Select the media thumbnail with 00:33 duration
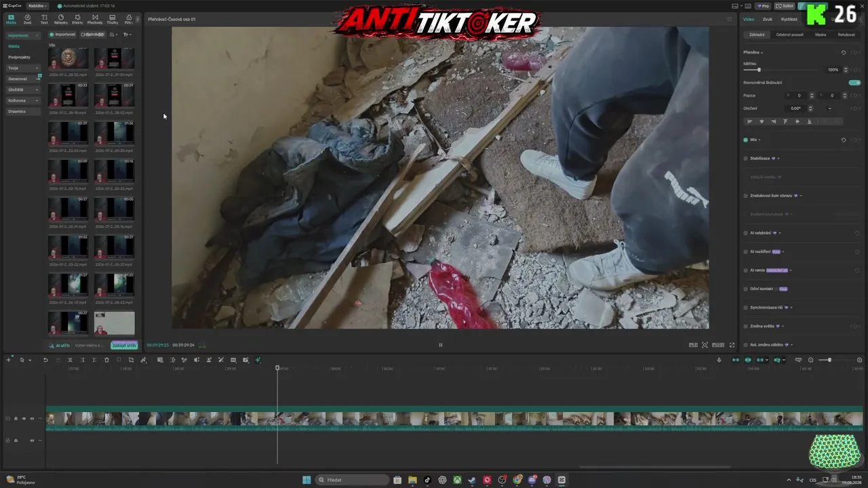The image size is (868, 488). 68,95
